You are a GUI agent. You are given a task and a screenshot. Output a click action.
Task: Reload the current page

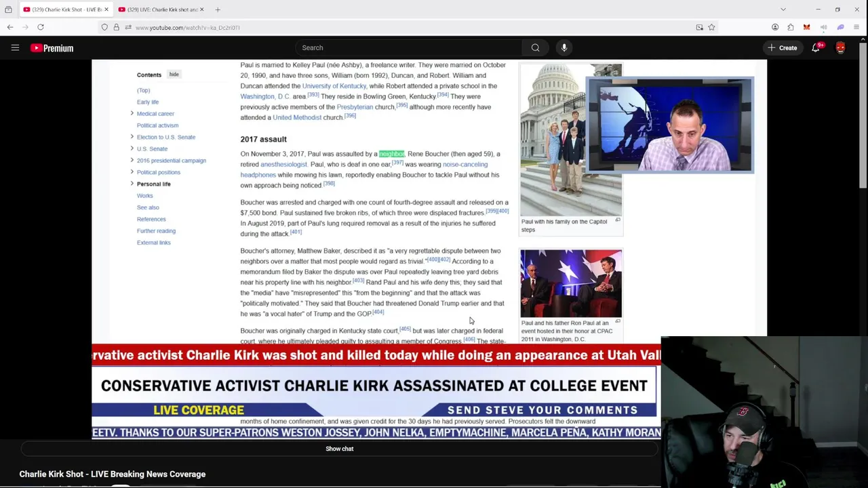[x=41, y=27]
